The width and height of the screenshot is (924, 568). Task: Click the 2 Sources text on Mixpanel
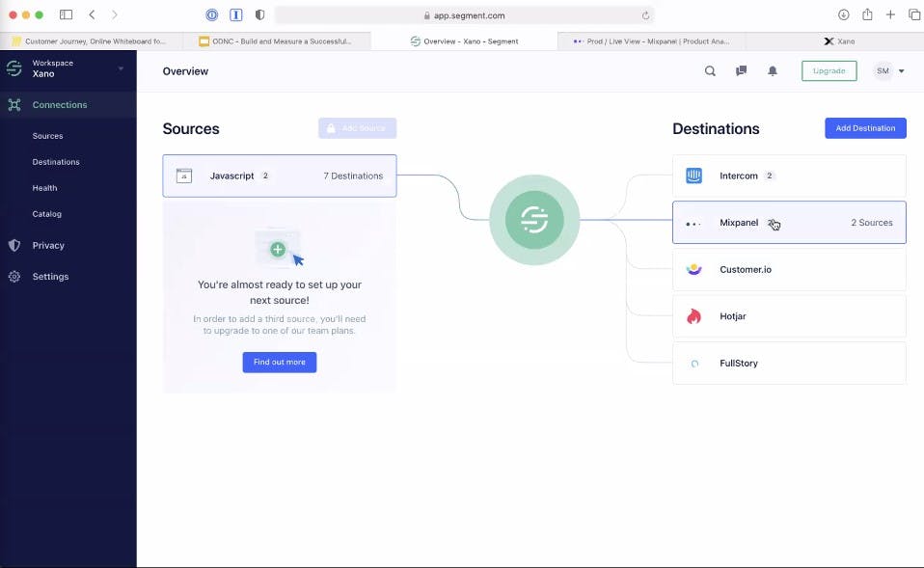872,223
